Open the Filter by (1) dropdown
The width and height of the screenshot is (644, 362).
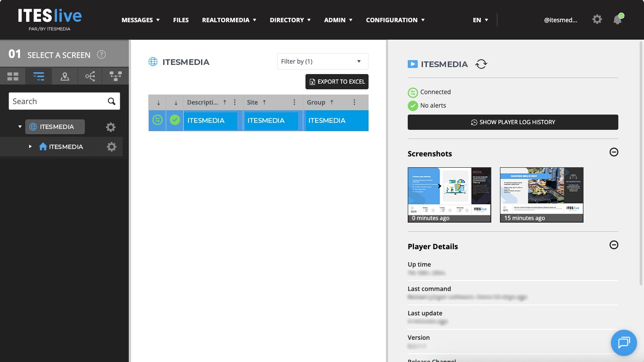point(323,61)
